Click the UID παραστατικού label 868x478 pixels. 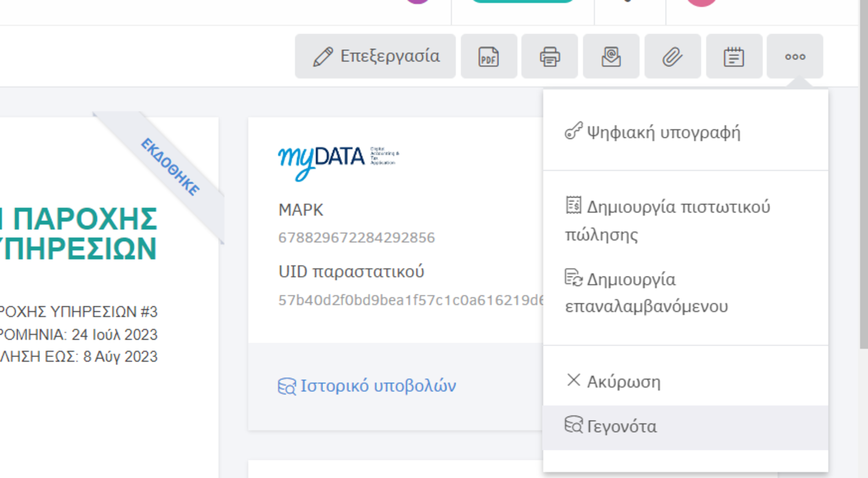(x=351, y=271)
